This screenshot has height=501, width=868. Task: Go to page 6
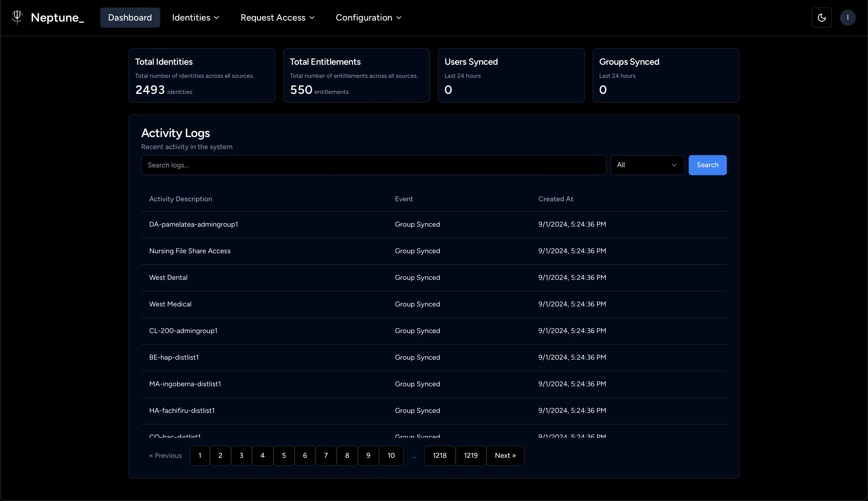[305, 456]
